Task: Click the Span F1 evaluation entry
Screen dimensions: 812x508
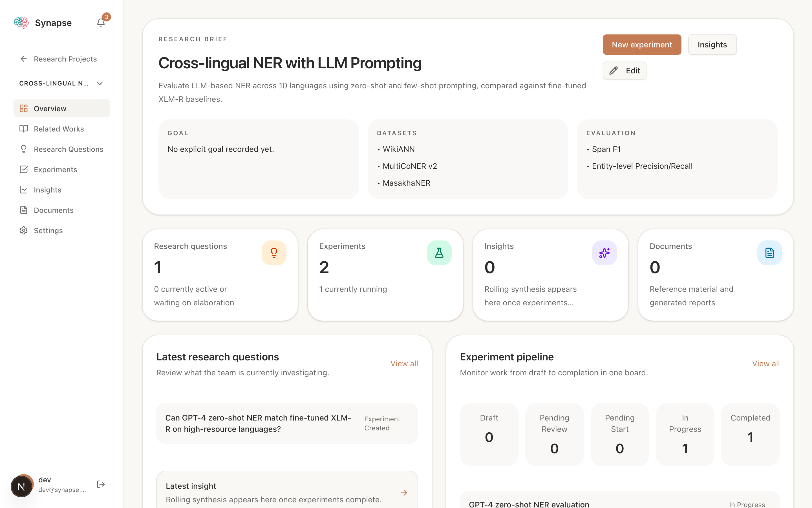Action: 606,149
